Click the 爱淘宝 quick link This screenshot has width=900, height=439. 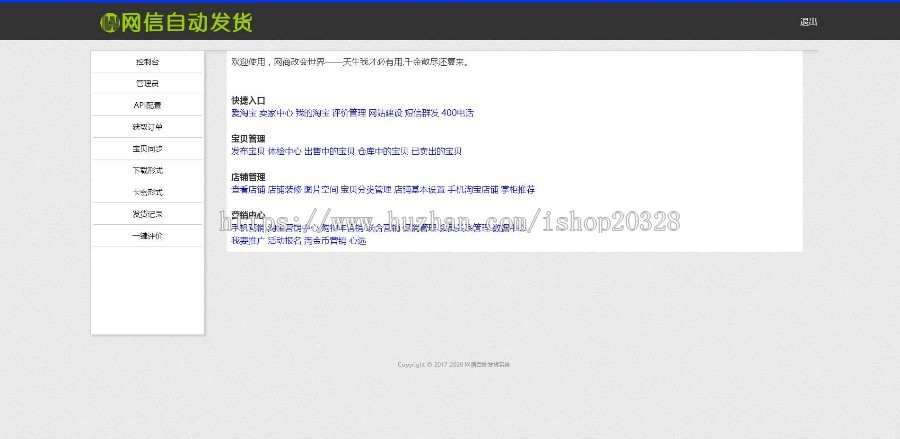pos(244,113)
